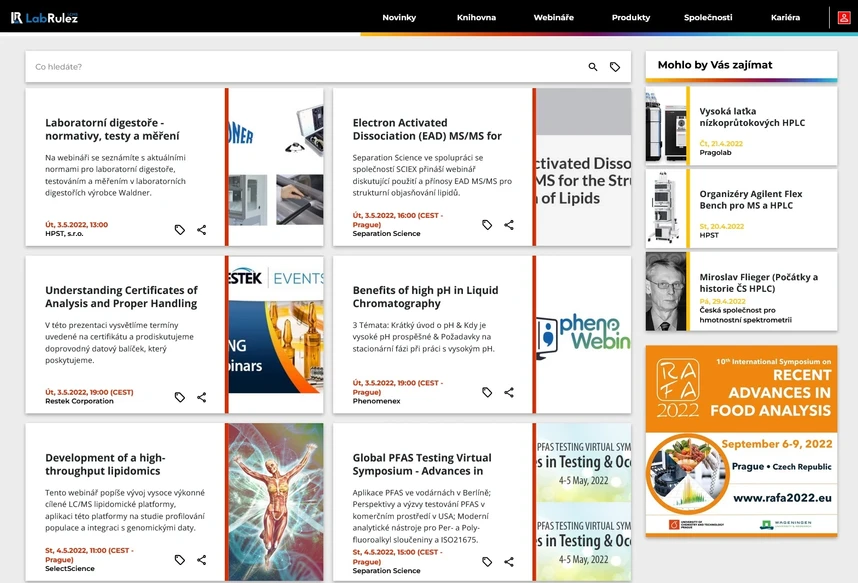Viewport: 858px width, 583px height.
Task: Open Laboratorní digestoře webinar title
Action: 112,129
